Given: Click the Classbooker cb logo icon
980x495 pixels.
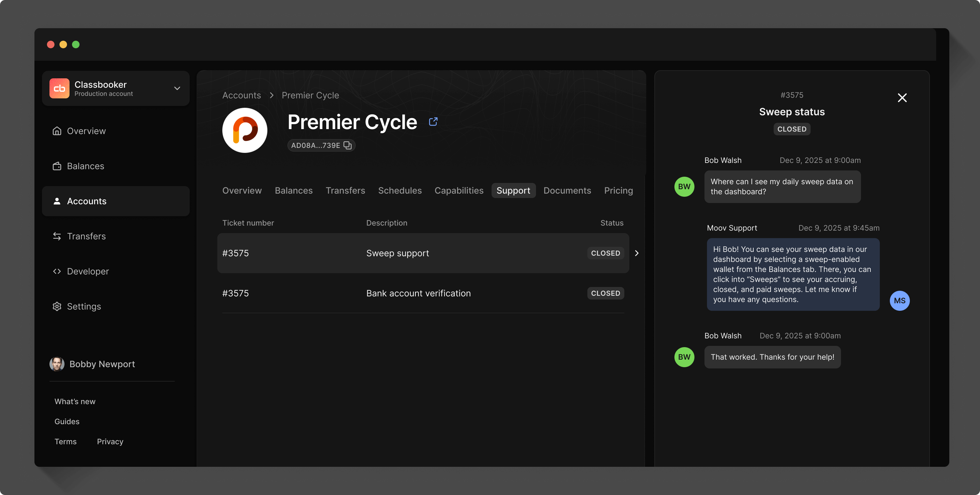Looking at the screenshot, I should pyautogui.click(x=59, y=88).
